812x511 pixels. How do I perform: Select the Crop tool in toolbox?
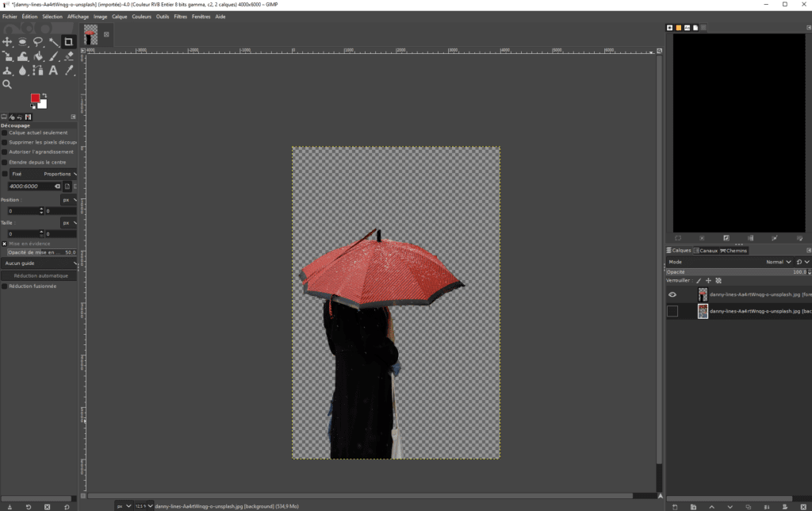[x=69, y=42]
